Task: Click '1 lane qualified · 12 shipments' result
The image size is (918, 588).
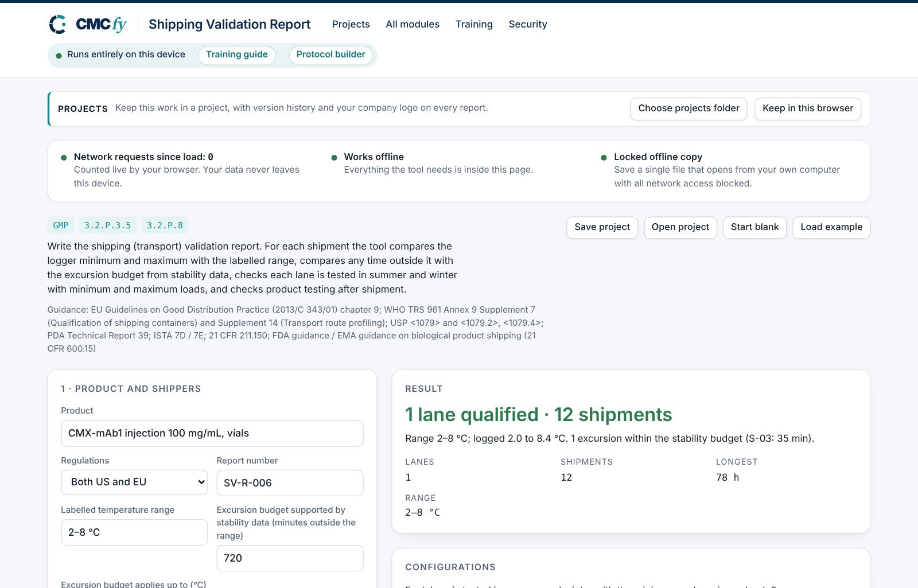Action: (539, 414)
